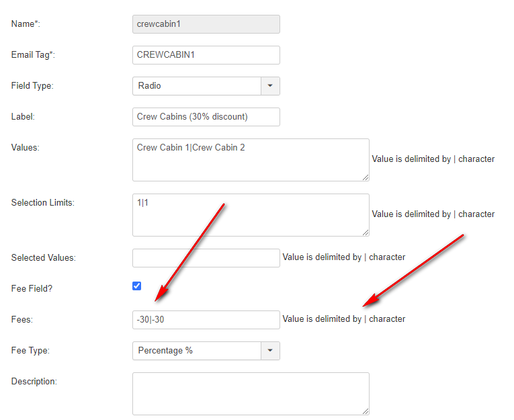
Task: Click inside the Description text area
Action: pos(250,394)
